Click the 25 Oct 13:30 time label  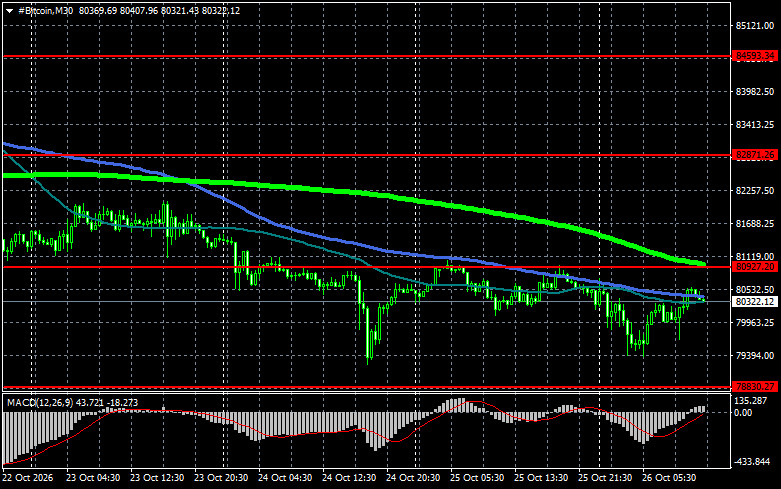541,478
